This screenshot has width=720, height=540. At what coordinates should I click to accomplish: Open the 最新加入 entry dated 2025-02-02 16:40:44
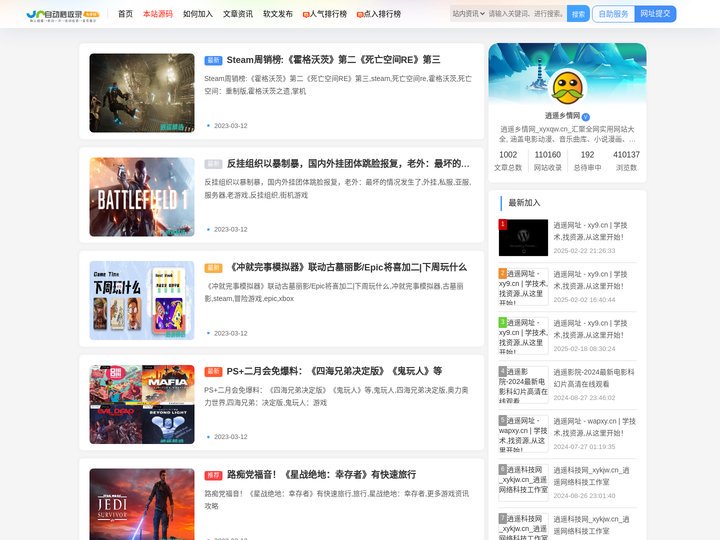point(590,280)
